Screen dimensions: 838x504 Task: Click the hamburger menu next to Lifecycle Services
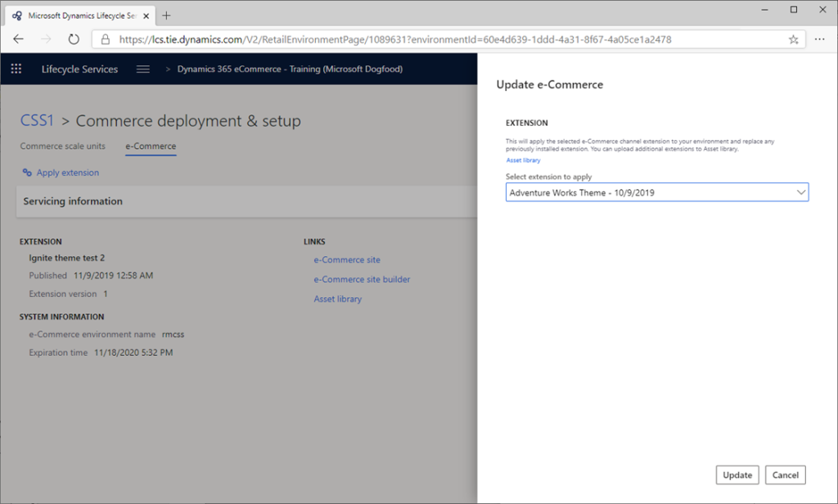point(142,69)
